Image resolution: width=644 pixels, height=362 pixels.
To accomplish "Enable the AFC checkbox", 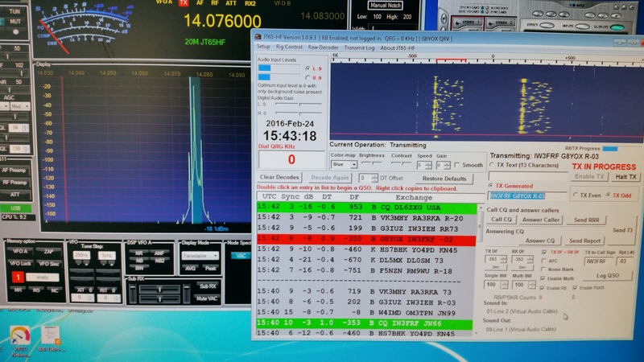I will [544, 261].
